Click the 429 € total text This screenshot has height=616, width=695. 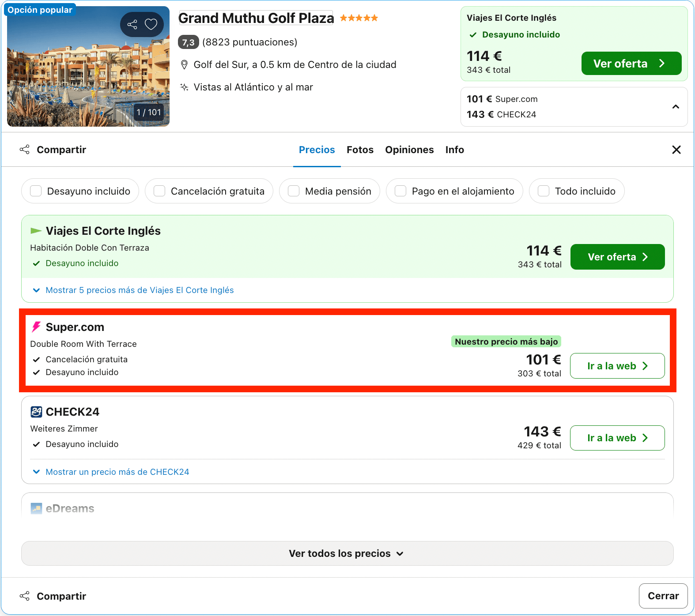pyautogui.click(x=539, y=445)
